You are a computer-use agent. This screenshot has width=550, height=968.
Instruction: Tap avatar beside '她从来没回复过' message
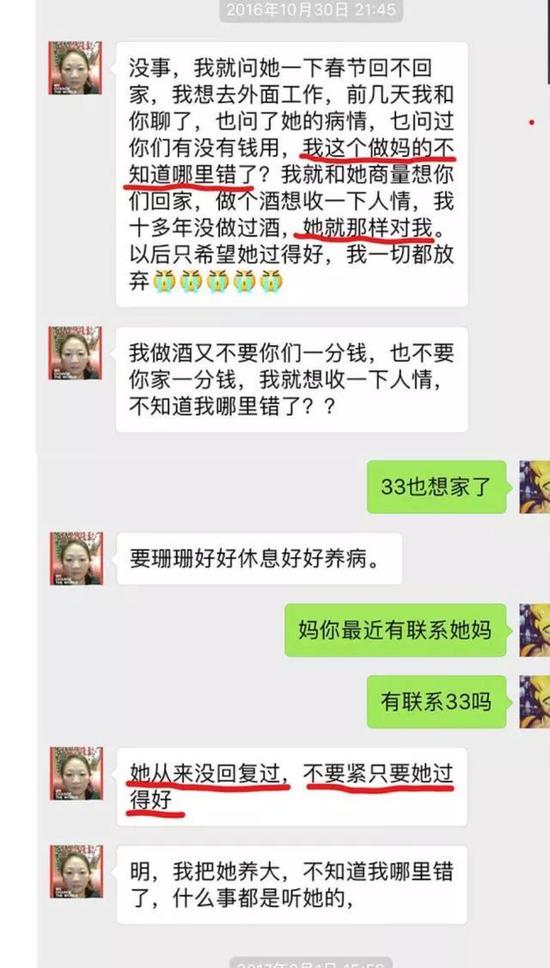pos(76,774)
